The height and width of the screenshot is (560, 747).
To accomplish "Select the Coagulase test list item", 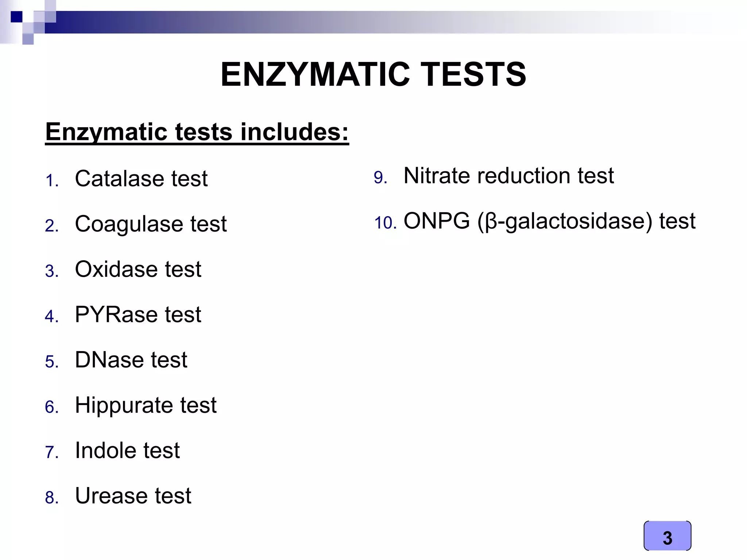I will point(151,224).
